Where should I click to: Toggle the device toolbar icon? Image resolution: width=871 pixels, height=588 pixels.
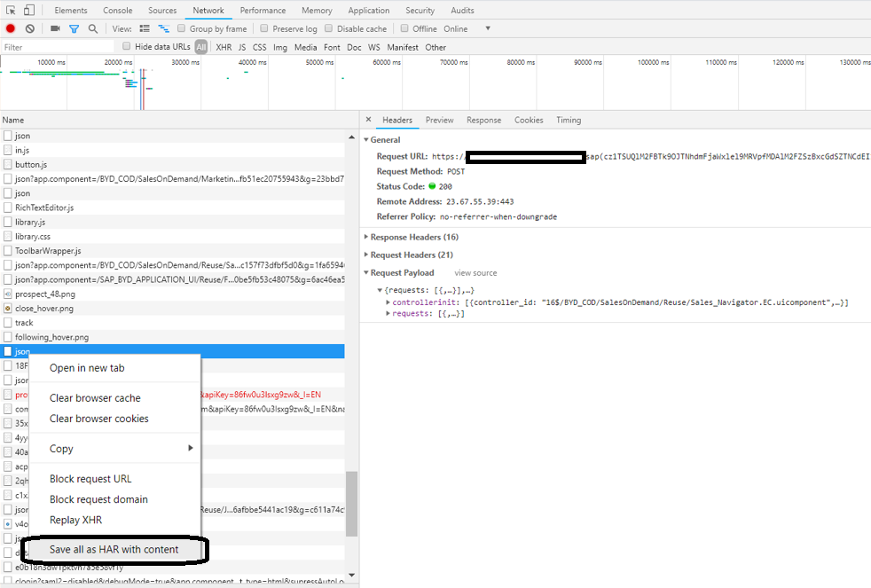[29, 10]
